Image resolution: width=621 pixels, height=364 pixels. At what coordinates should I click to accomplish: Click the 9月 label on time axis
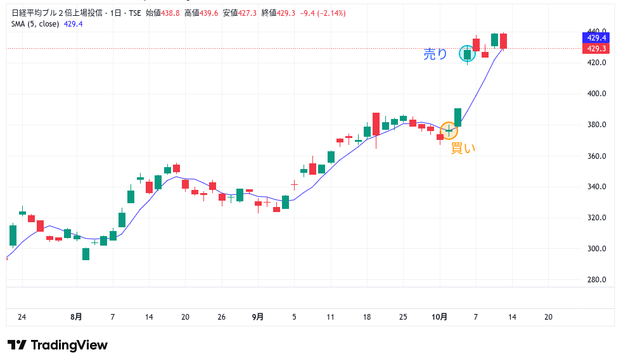point(257,317)
